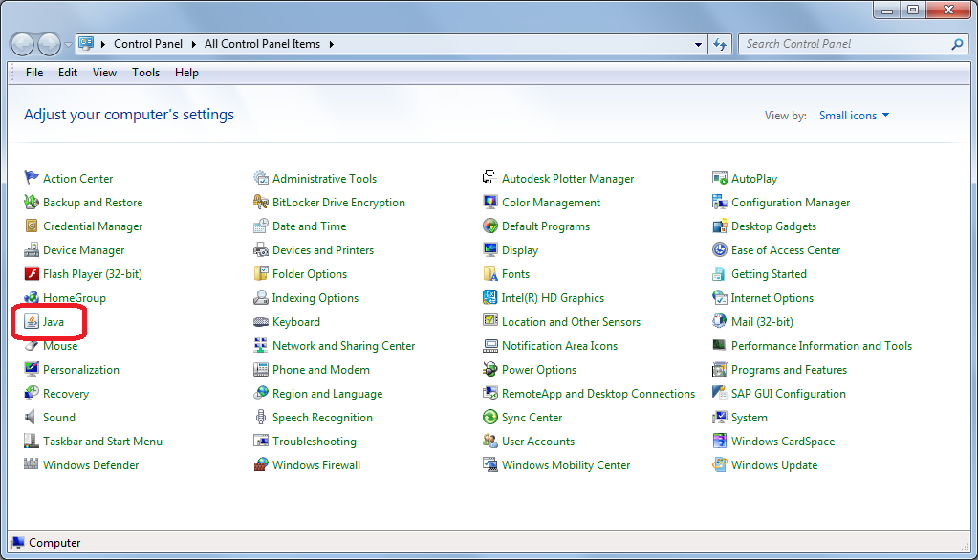Open the Keyboard icon
The height and width of the screenshot is (560, 978).
(x=261, y=322)
